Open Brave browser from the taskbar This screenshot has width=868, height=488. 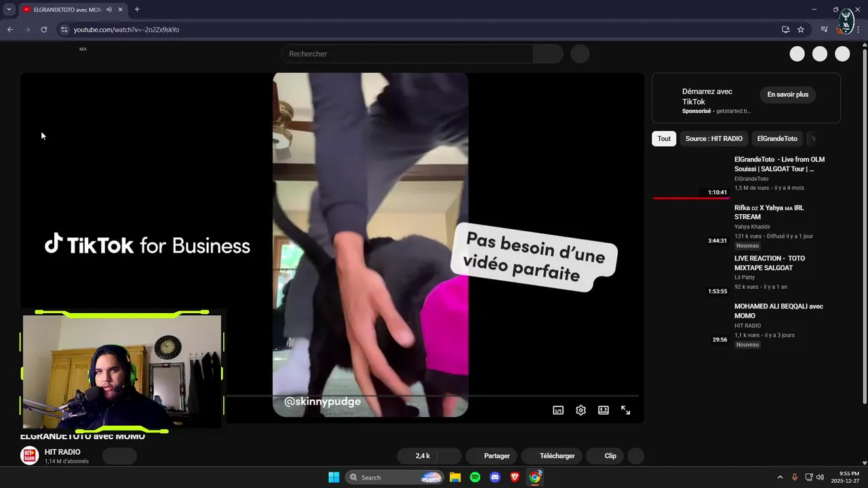(515, 477)
